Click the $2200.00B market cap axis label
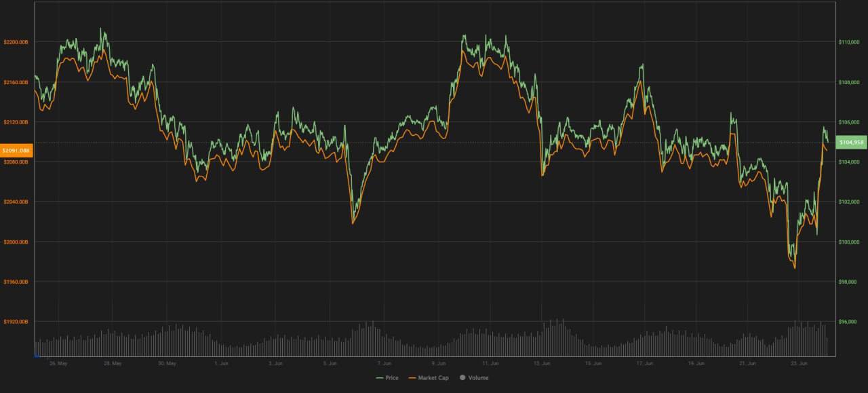Image resolution: width=868 pixels, height=393 pixels. (x=17, y=42)
